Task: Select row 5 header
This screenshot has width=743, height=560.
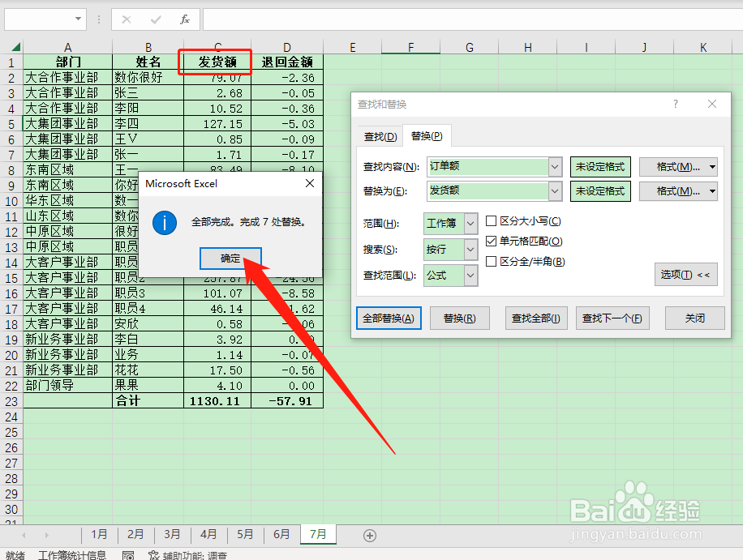Action: point(11,124)
